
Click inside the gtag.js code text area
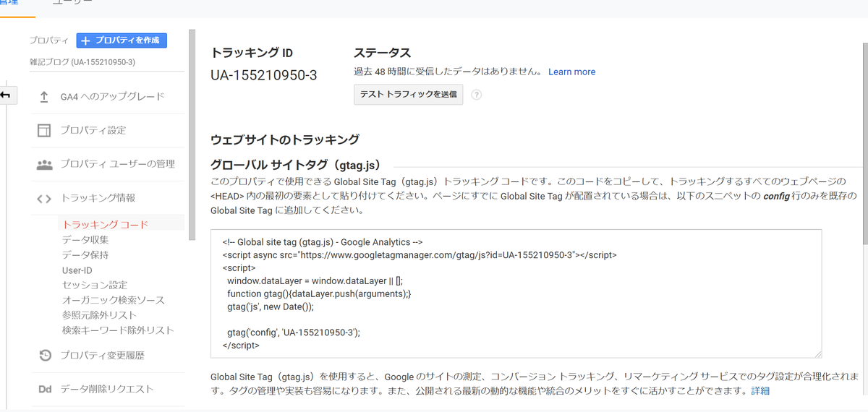[x=516, y=293]
